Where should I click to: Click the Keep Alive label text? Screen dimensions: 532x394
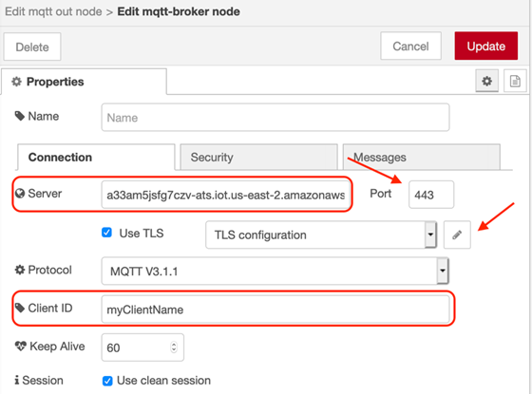tap(57, 347)
